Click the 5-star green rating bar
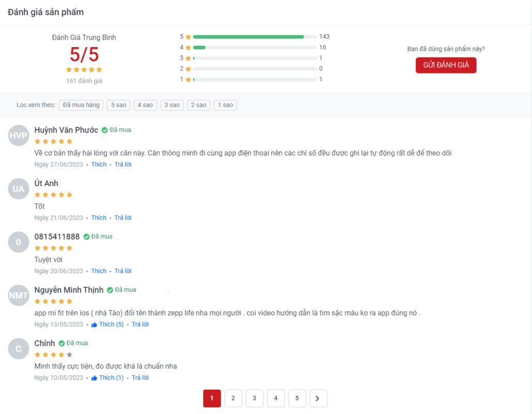532x414 pixels. click(x=254, y=37)
